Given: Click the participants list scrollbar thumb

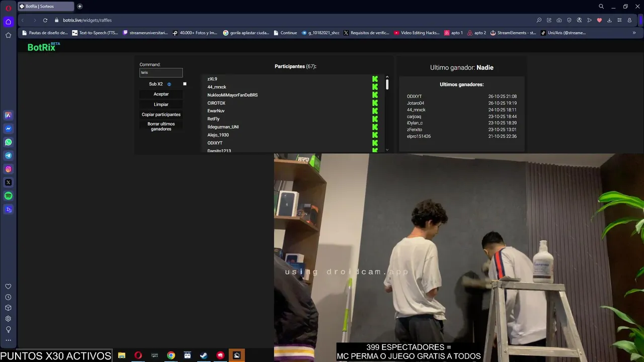Looking at the screenshot, I should point(387,84).
